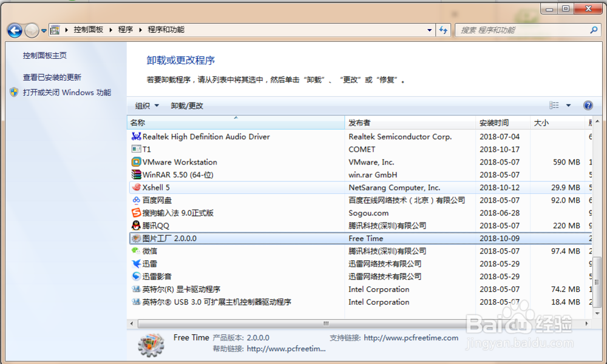
Task: Open the 支持链接 pcfreetime.com URL
Action: pos(411,338)
